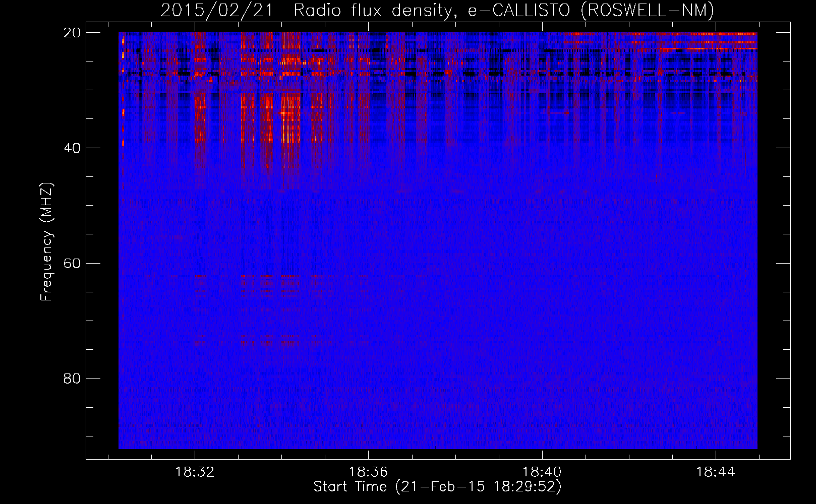Click the plot title '2015/02/21 Radio flux density'
This screenshot has height=504, width=816.
(437, 10)
